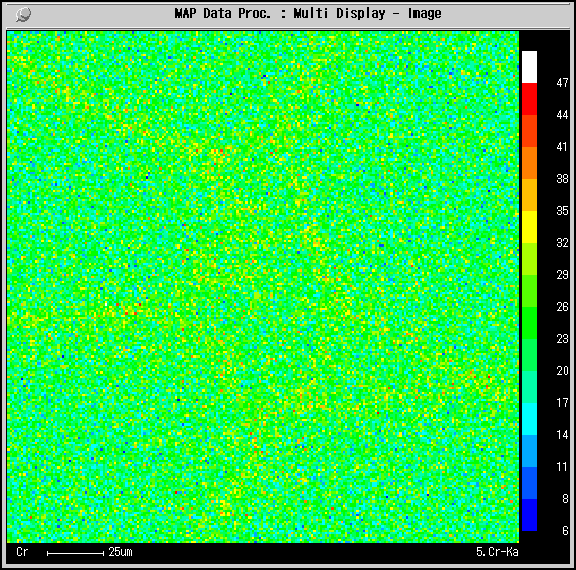Click the scale value 47
The width and height of the screenshot is (576, 570).
click(562, 83)
